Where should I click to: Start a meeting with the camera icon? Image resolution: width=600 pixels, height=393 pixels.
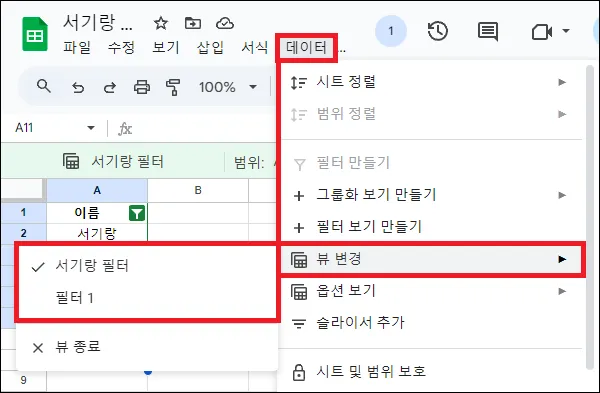coord(542,32)
